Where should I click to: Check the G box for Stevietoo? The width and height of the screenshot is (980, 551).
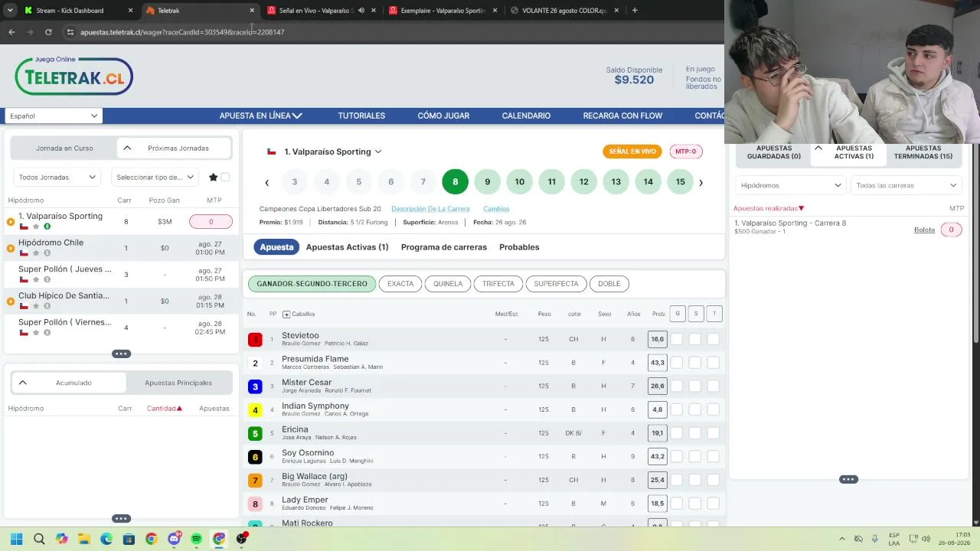click(x=677, y=339)
